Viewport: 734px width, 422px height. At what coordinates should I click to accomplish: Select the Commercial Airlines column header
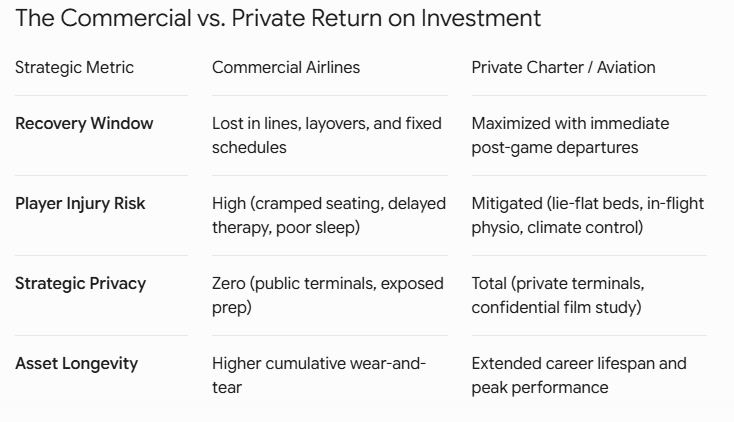point(286,67)
